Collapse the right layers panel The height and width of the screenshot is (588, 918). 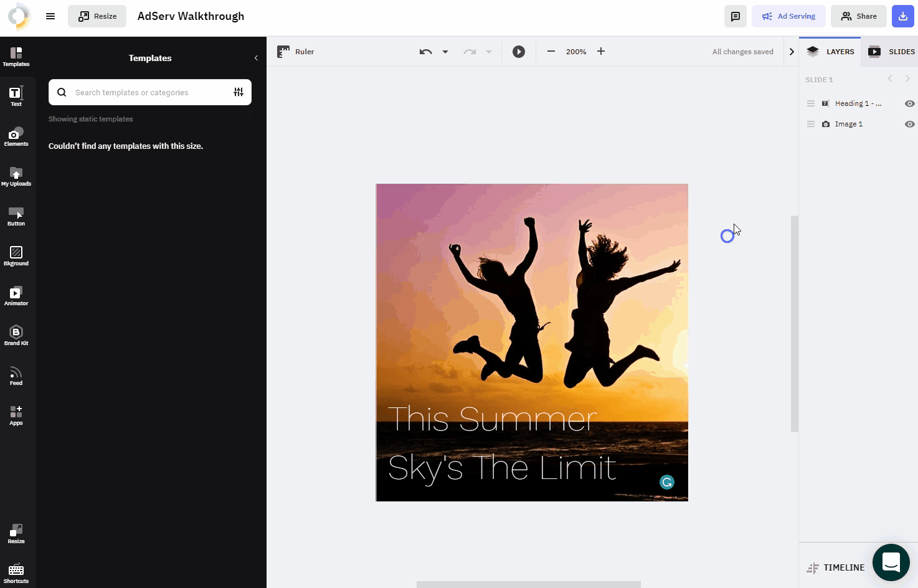(x=792, y=52)
